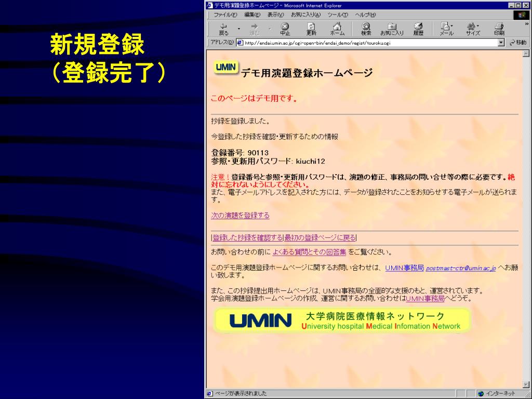The width and height of the screenshot is (532, 399).
Task: Click the アドレス label of the address bar
Action: coord(222,43)
